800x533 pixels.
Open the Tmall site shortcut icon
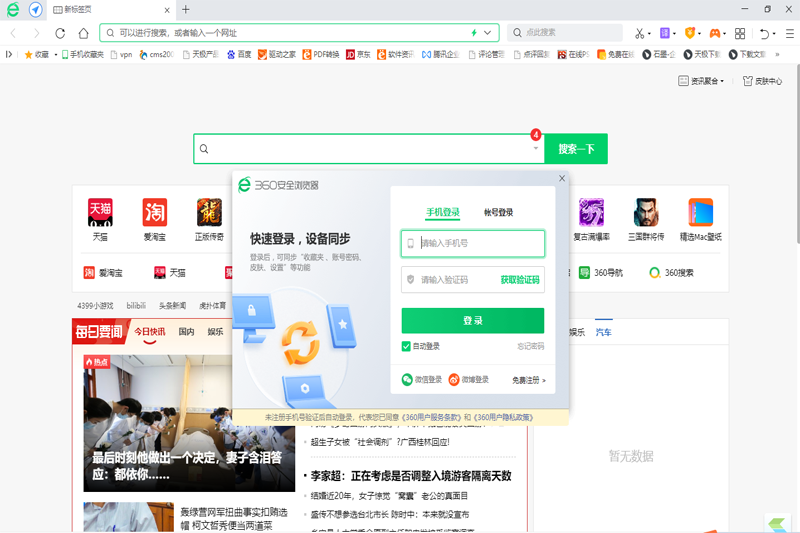click(100, 212)
